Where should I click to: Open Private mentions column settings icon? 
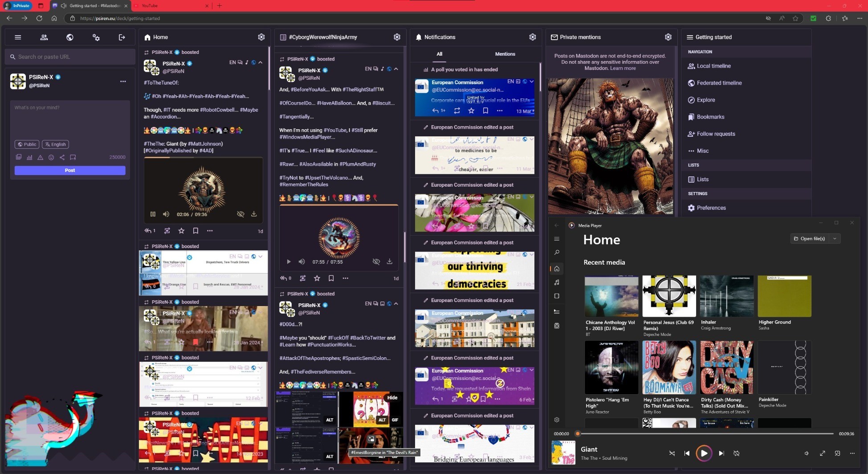tap(668, 37)
